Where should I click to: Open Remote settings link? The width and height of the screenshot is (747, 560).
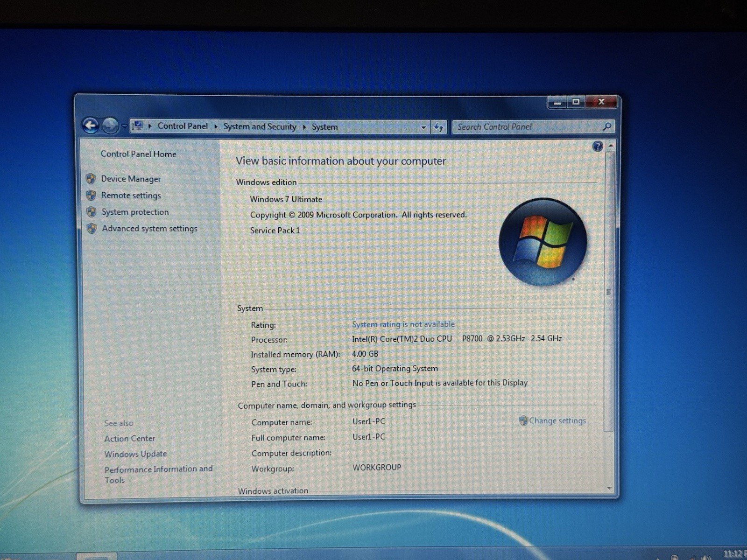[x=131, y=196]
